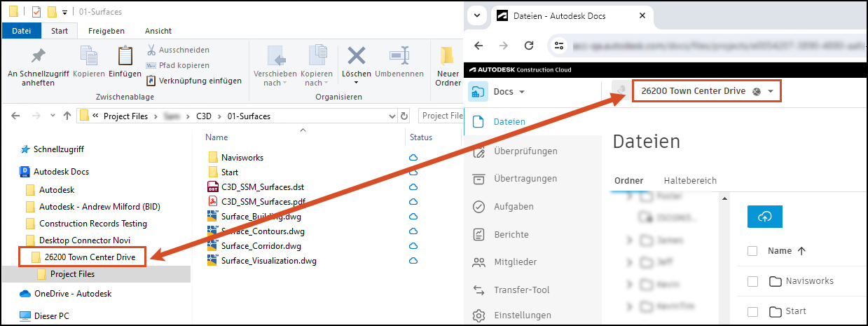
Task: Open the address bar history dropdown
Action: [392, 116]
